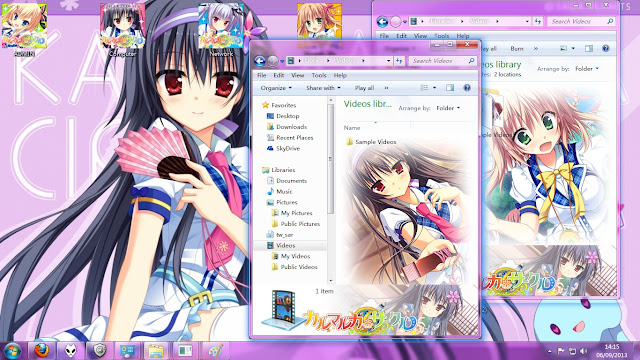The image size is (640, 360).
Task: Open Computer desktop icon
Action: coord(123,30)
